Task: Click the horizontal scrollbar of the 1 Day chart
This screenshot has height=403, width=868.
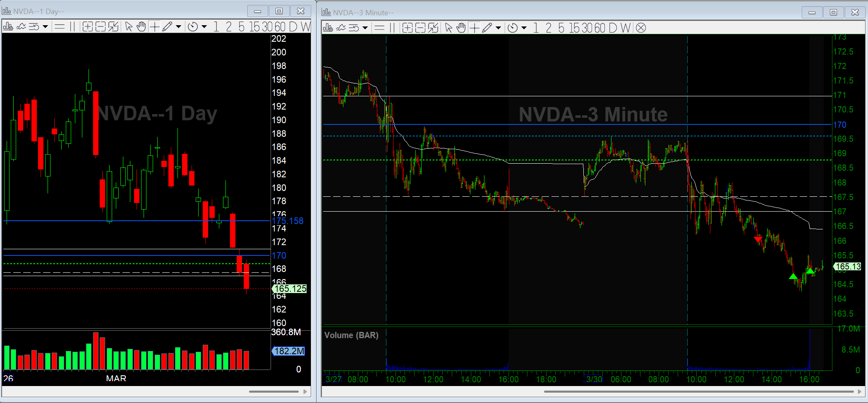Action: [273, 391]
